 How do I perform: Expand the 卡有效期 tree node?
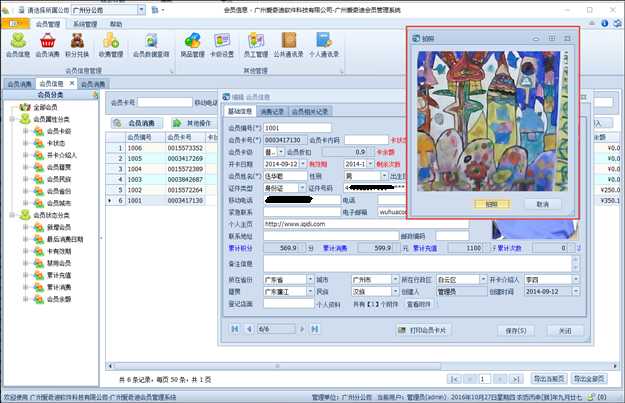(26, 251)
